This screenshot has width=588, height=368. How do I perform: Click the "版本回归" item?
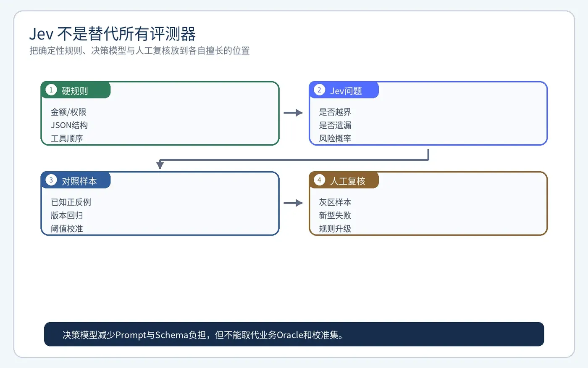coord(67,215)
